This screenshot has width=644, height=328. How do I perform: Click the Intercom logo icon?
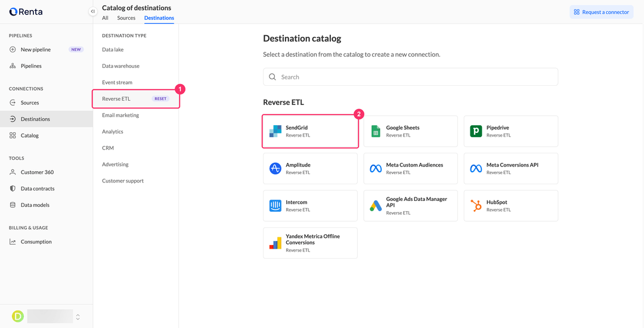pos(275,206)
